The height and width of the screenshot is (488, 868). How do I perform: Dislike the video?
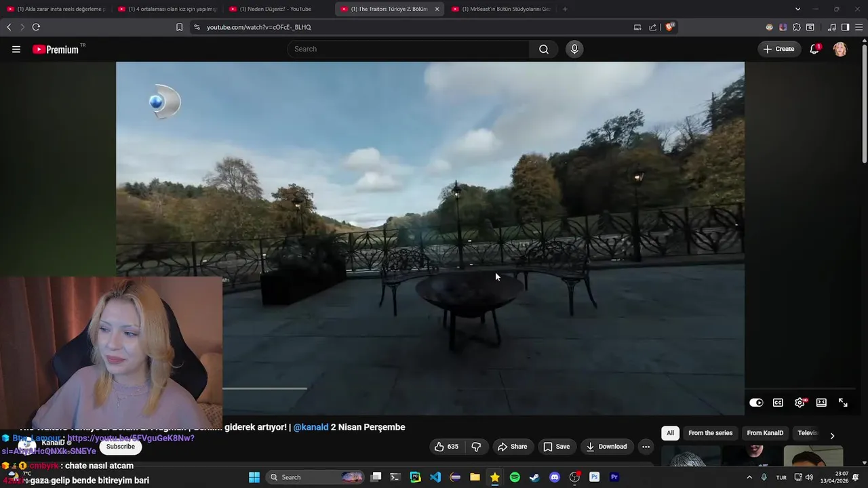tap(477, 447)
